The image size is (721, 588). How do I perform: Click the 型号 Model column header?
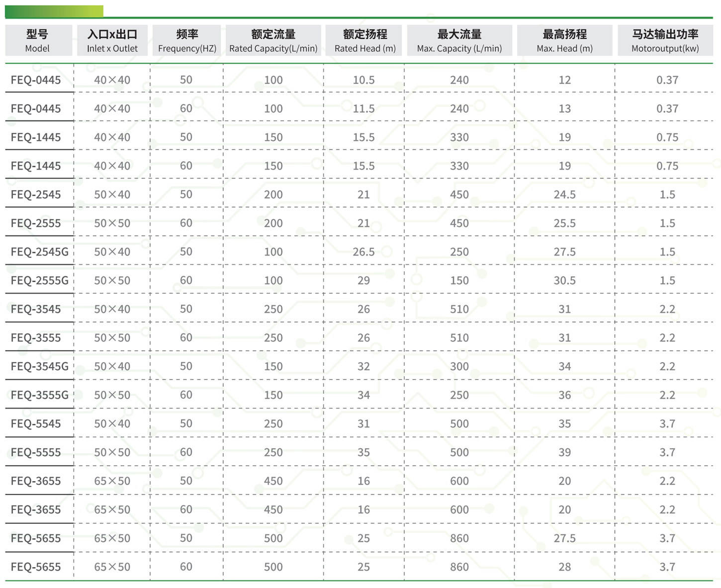click(x=38, y=40)
